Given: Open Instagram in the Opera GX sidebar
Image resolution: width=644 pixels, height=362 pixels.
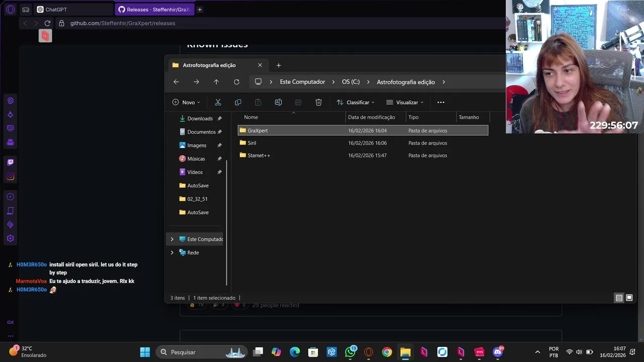Looking at the screenshot, I should [x=10, y=176].
